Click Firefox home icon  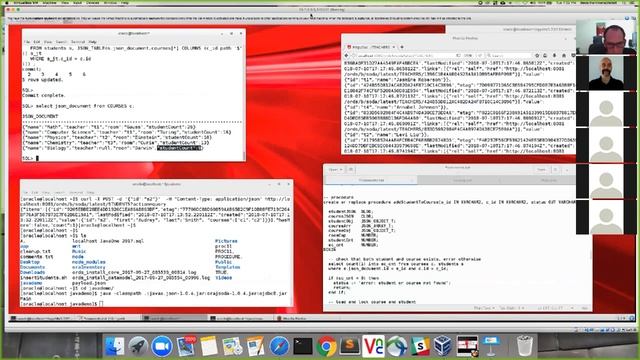tap(564, 56)
